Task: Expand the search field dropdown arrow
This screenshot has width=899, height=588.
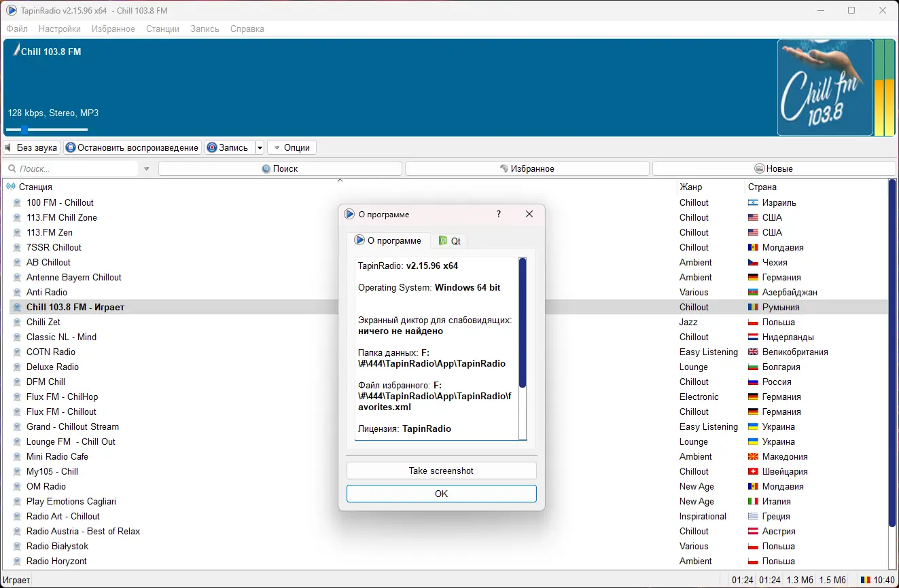Action: tap(146, 168)
